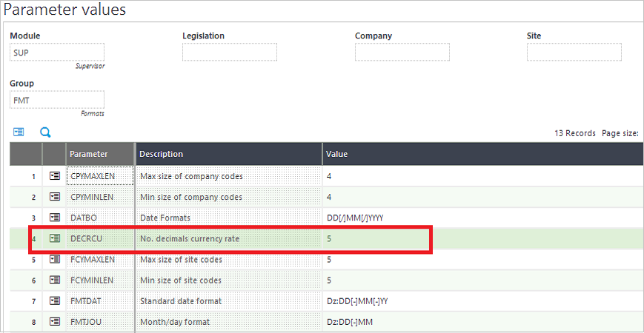Open row actions icon for DECRCU

[54, 238]
